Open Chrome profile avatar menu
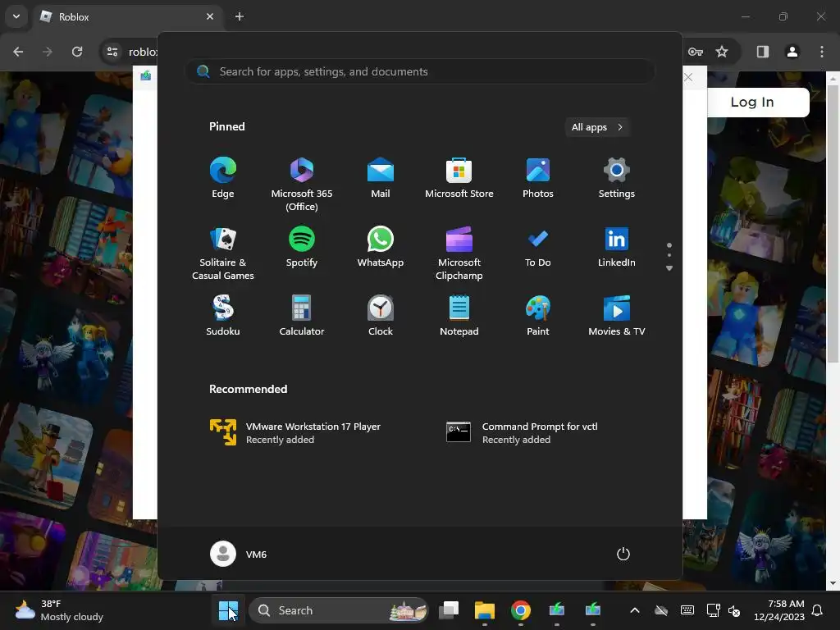 click(792, 52)
